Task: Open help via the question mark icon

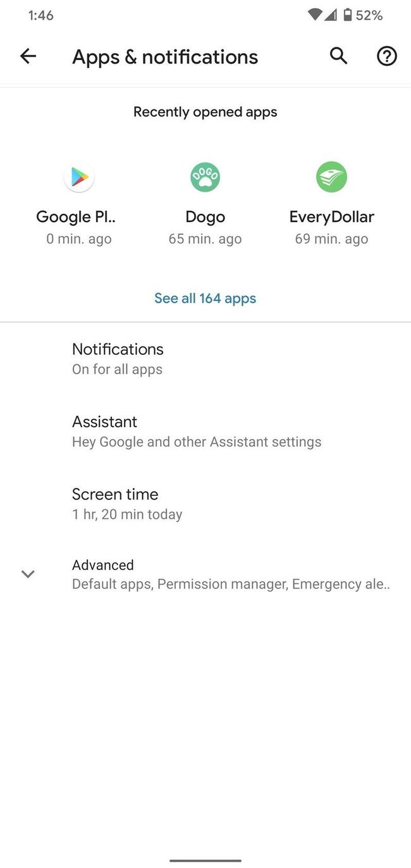Action: coord(386,56)
